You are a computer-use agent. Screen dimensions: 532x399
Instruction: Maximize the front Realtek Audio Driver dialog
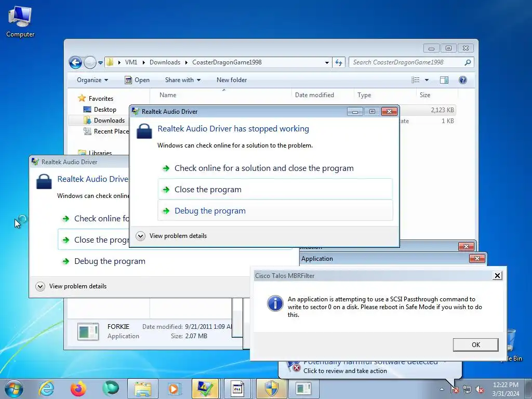point(372,111)
